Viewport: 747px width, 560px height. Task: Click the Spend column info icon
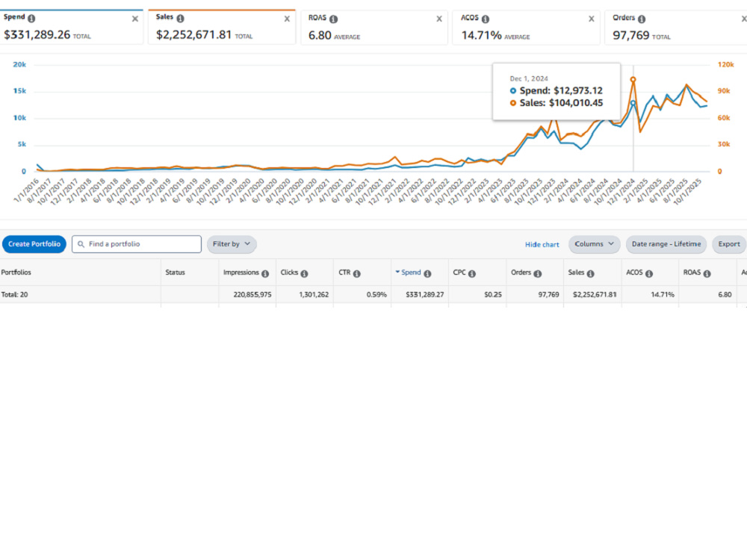click(x=427, y=273)
